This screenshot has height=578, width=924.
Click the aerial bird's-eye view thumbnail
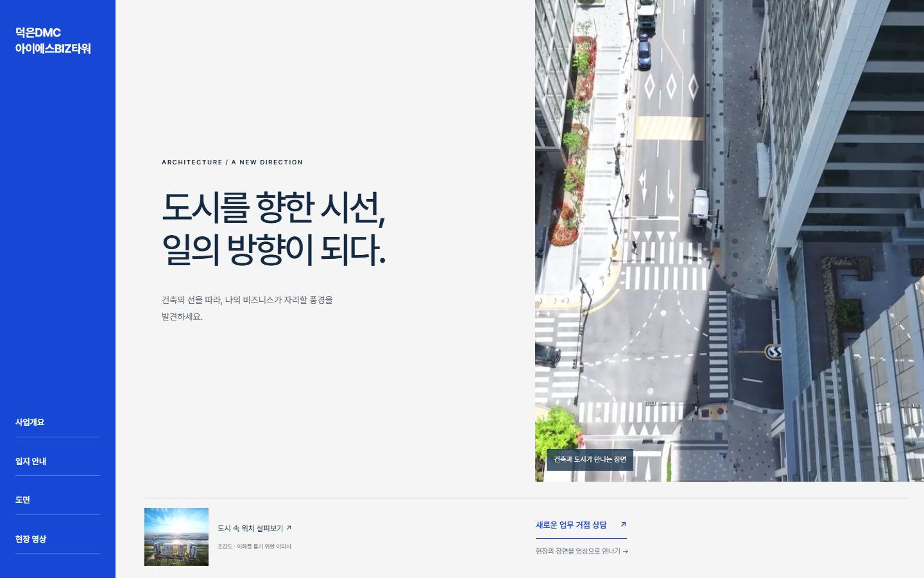176,537
